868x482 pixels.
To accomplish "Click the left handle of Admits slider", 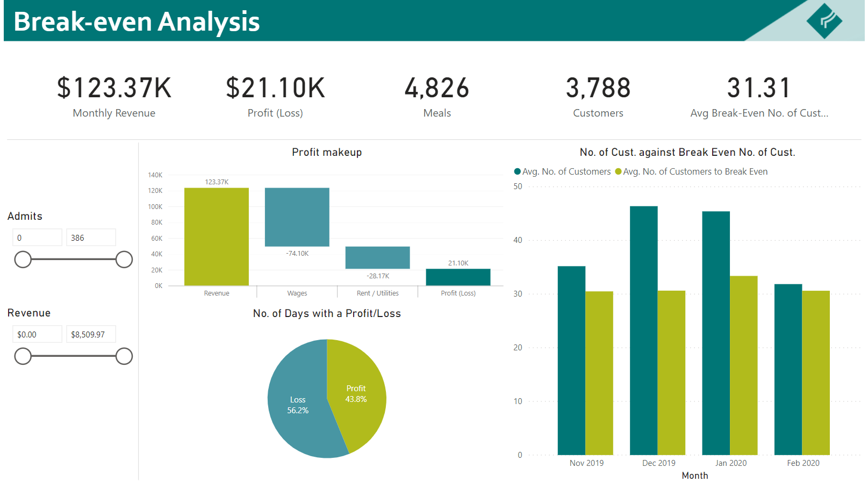I will click(x=23, y=260).
